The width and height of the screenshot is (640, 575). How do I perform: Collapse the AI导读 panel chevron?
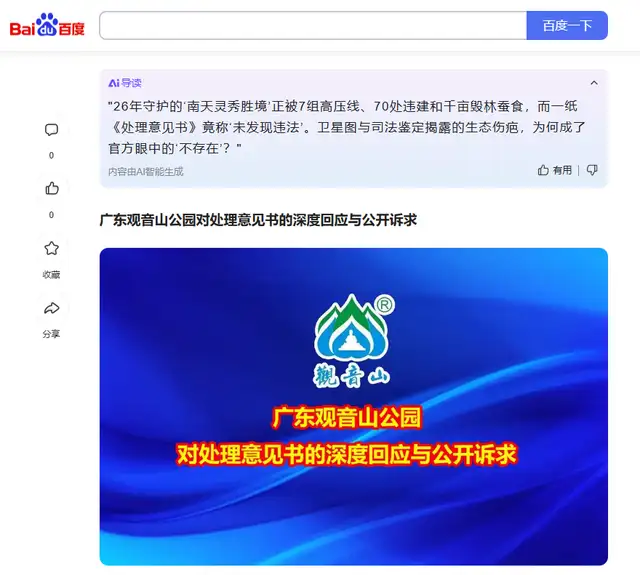point(594,83)
